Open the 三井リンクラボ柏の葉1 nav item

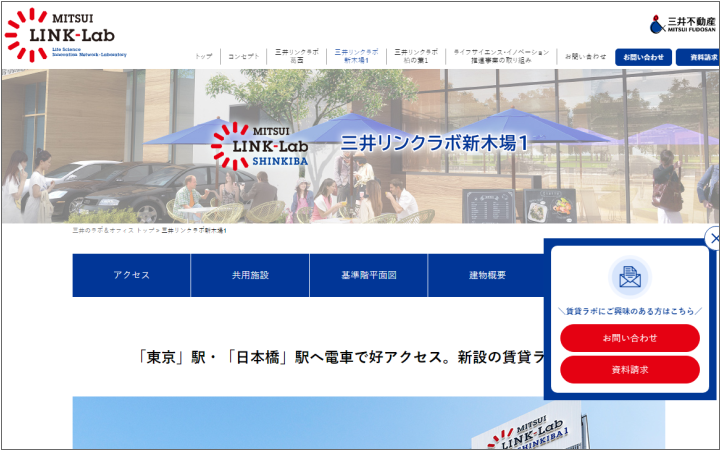click(416, 56)
